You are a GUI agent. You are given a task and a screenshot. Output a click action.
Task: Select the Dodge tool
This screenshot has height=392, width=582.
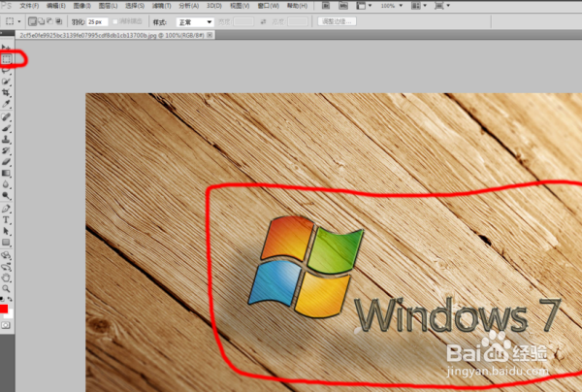pos(6,195)
